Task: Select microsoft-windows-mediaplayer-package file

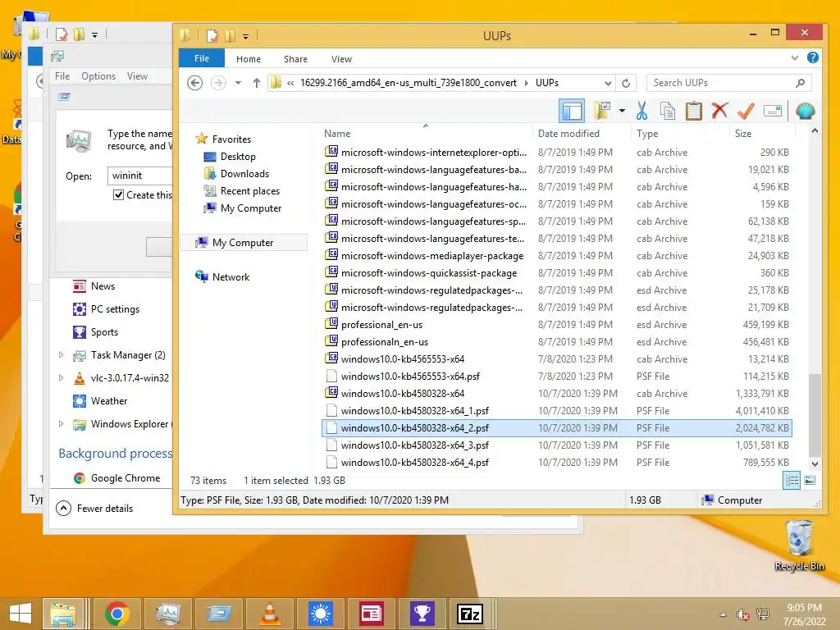Action: point(556,256)
